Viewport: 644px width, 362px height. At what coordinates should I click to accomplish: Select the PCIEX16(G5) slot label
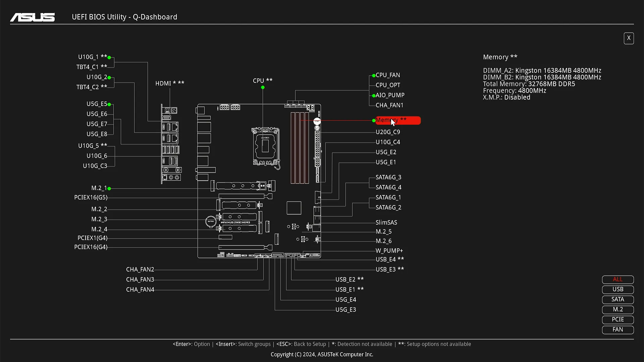[x=91, y=197]
